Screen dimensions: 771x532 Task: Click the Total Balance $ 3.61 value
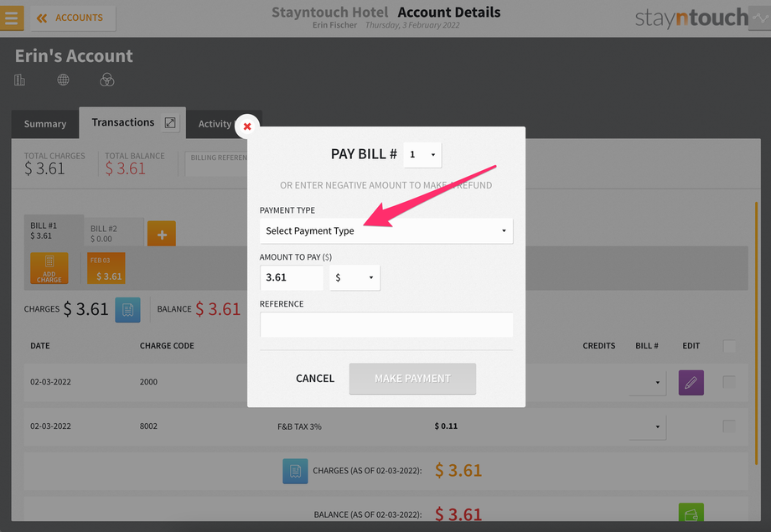point(126,168)
